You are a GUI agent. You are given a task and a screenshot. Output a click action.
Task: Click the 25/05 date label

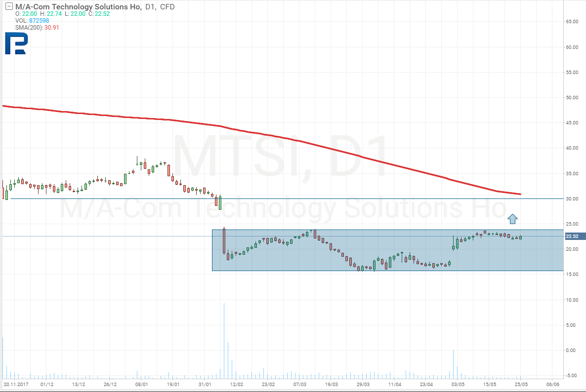click(521, 384)
